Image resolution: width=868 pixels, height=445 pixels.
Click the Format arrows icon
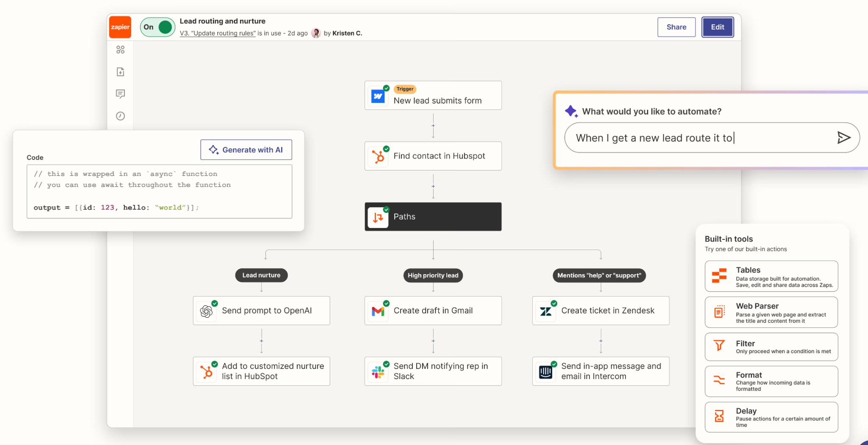pos(719,380)
